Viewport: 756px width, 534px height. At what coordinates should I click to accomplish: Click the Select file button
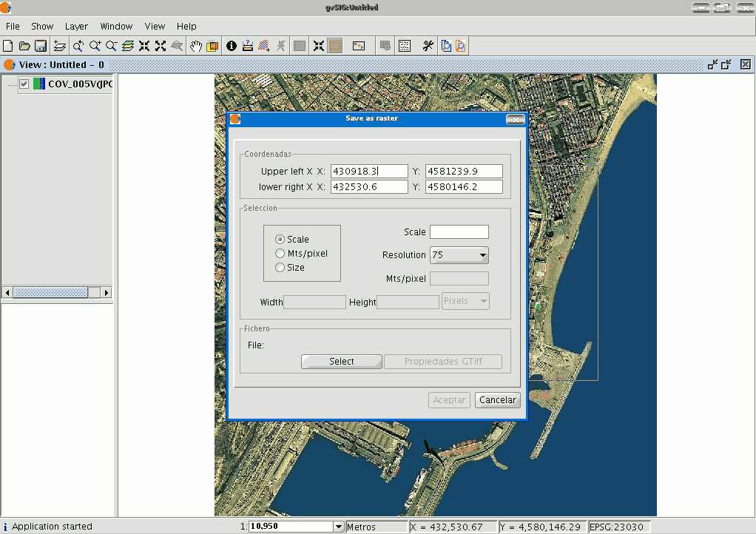pyautogui.click(x=341, y=362)
